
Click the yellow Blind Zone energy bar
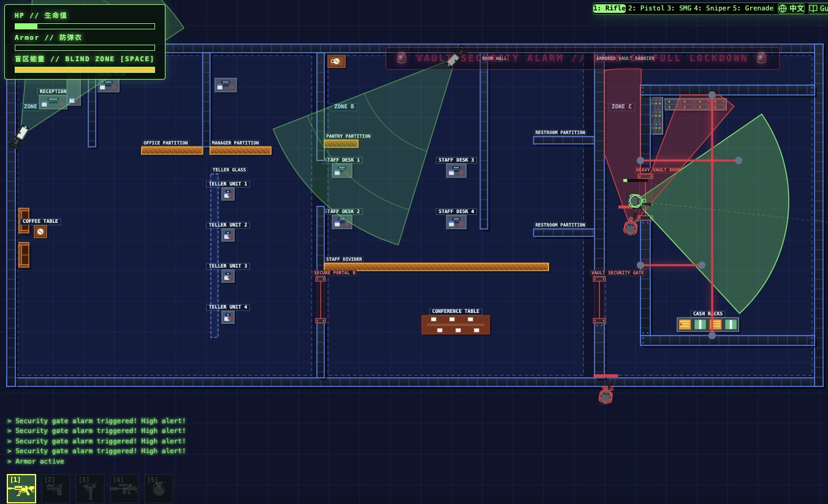tap(85, 70)
